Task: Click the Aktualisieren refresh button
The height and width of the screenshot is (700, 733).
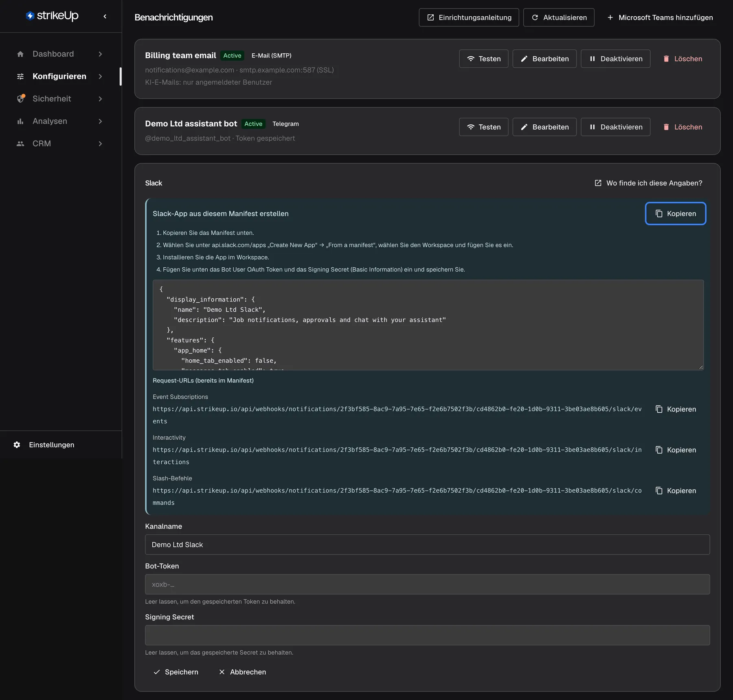Action: pos(559,18)
